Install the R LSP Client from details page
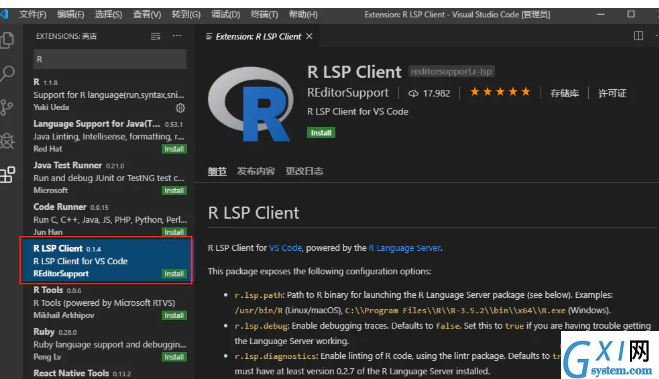The image size is (659, 379). (x=321, y=133)
